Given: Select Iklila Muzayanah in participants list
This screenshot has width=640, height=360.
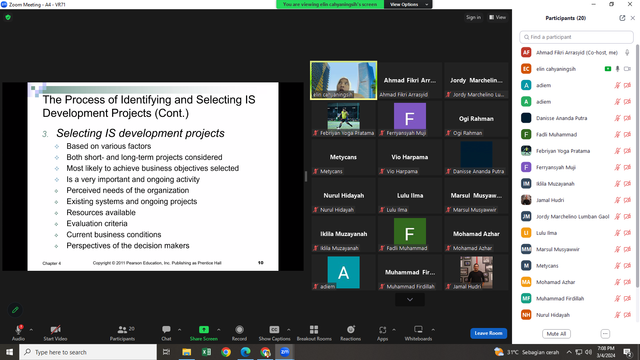Looking at the screenshot, I should pyautogui.click(x=576, y=184).
